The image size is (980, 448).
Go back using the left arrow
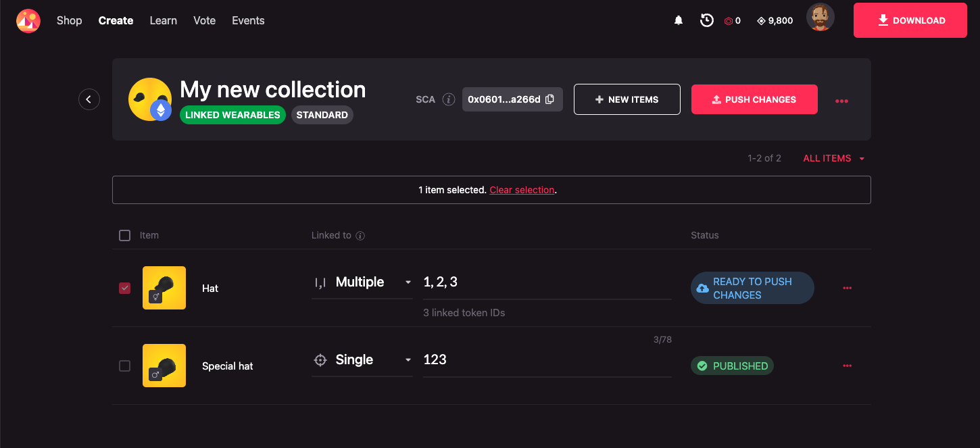89,99
